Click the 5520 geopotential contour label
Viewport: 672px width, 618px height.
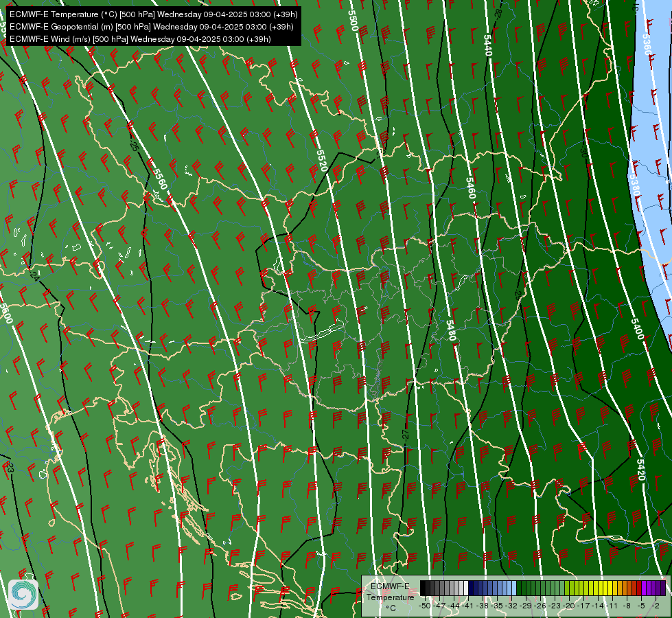tap(322, 161)
